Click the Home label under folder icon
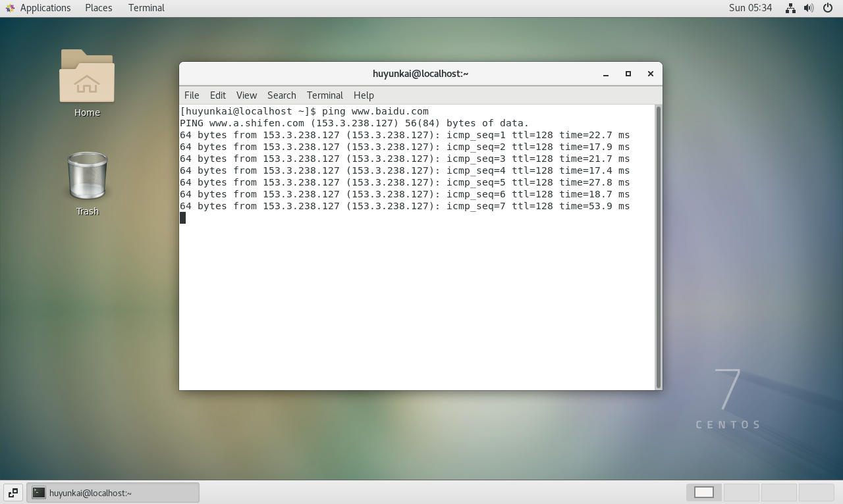The width and height of the screenshot is (843, 504). 87,113
